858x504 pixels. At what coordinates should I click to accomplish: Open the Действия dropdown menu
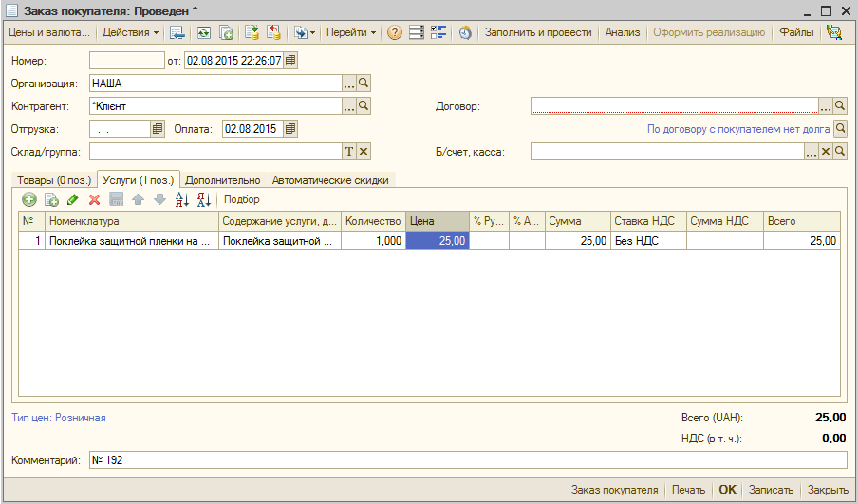pos(130,32)
